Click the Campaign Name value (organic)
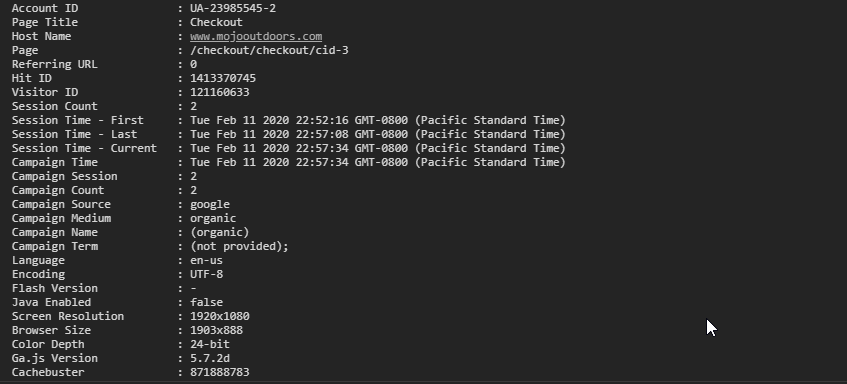847x384 pixels. tap(219, 232)
